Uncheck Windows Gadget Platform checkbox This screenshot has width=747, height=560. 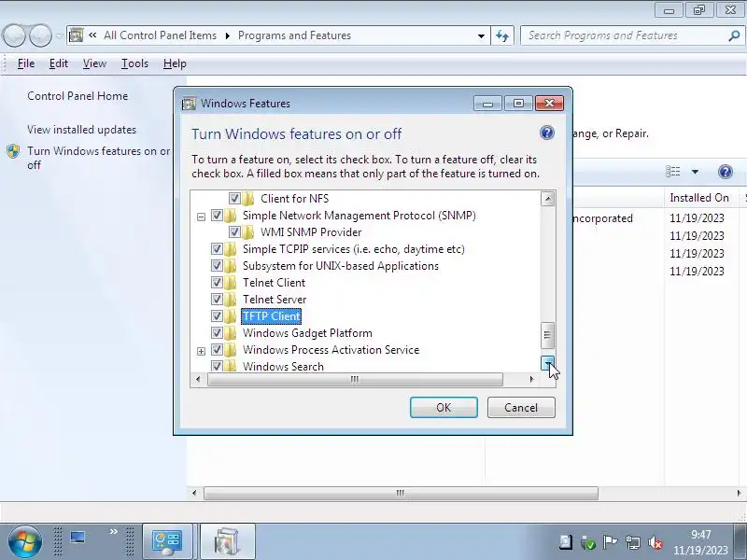[217, 332]
